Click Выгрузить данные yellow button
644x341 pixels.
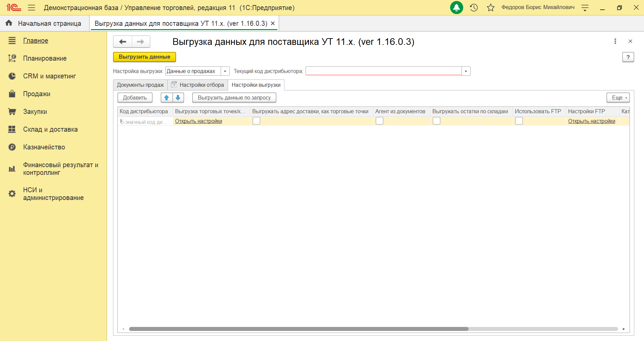pos(145,57)
